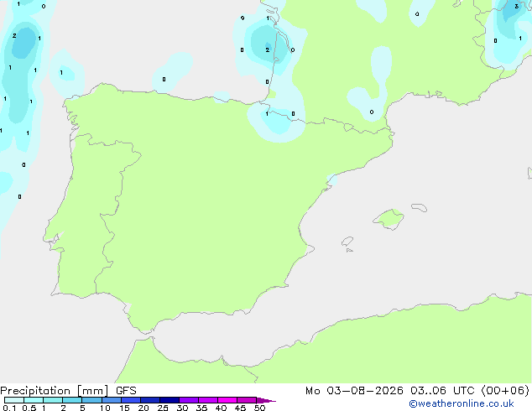Click the "40" legend scale label
Viewport: 532px width, 411px height.
click(x=221, y=408)
